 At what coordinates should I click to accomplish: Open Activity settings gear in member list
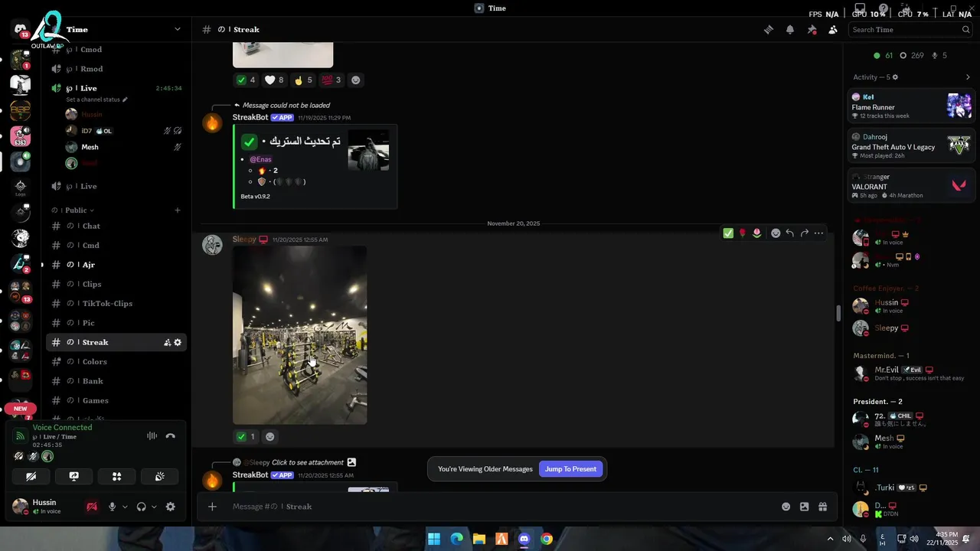point(895,77)
